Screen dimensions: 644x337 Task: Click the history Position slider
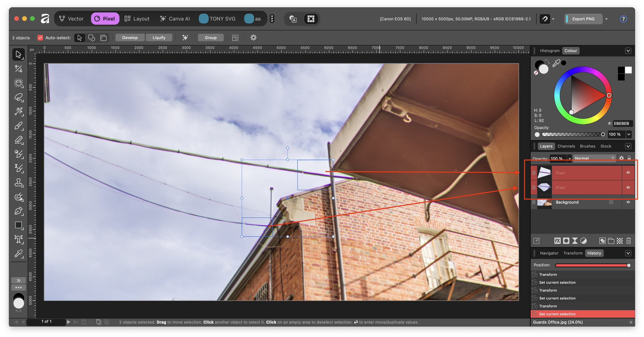point(592,265)
